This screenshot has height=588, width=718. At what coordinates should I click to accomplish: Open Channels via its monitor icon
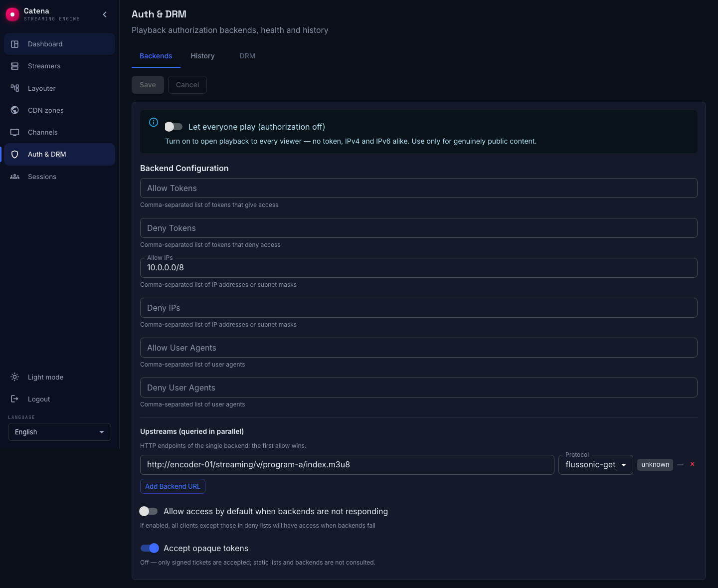[x=15, y=132]
